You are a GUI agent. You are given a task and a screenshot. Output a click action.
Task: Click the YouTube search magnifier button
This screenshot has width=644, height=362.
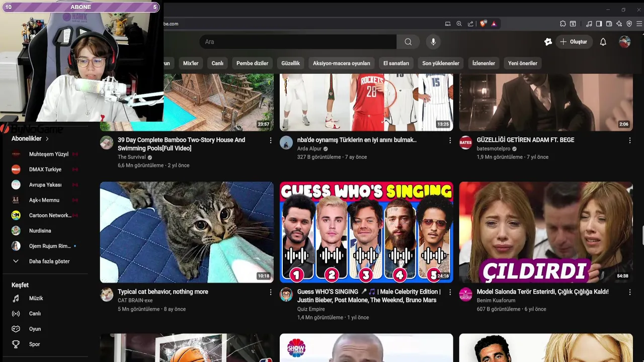tap(408, 42)
